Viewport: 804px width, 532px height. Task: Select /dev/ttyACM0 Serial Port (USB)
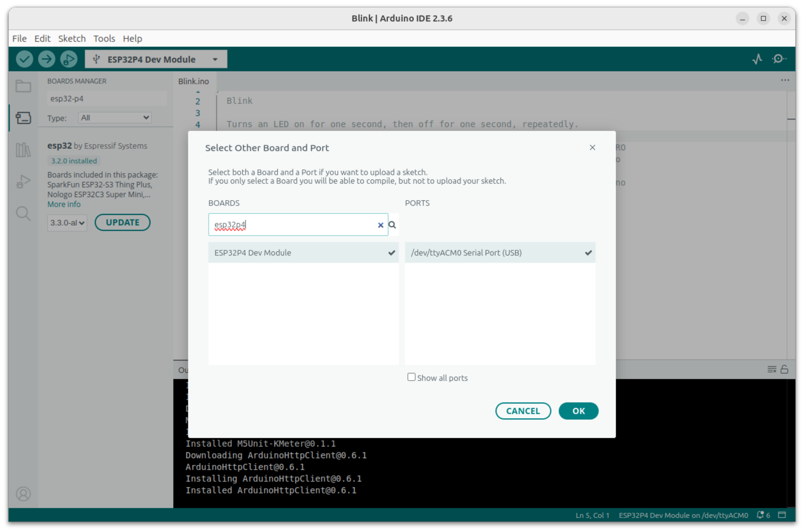tap(500, 253)
